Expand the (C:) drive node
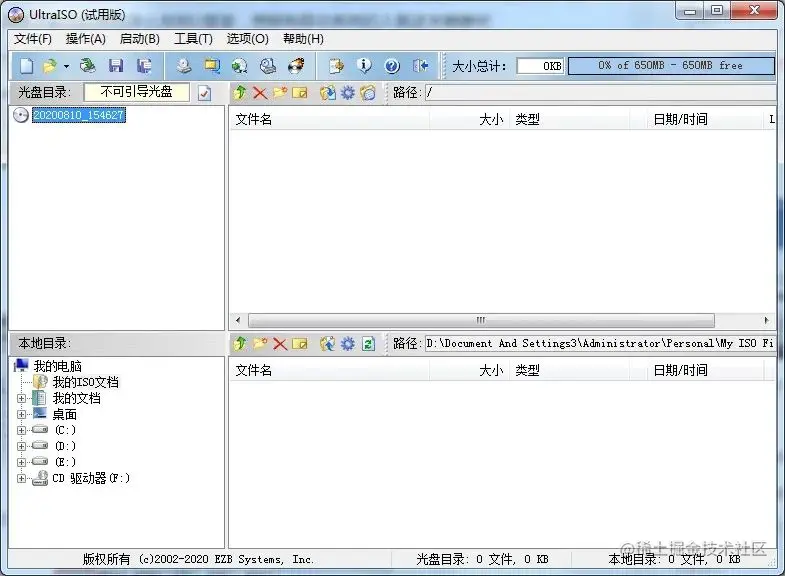Image resolution: width=785 pixels, height=576 pixels. [22, 430]
